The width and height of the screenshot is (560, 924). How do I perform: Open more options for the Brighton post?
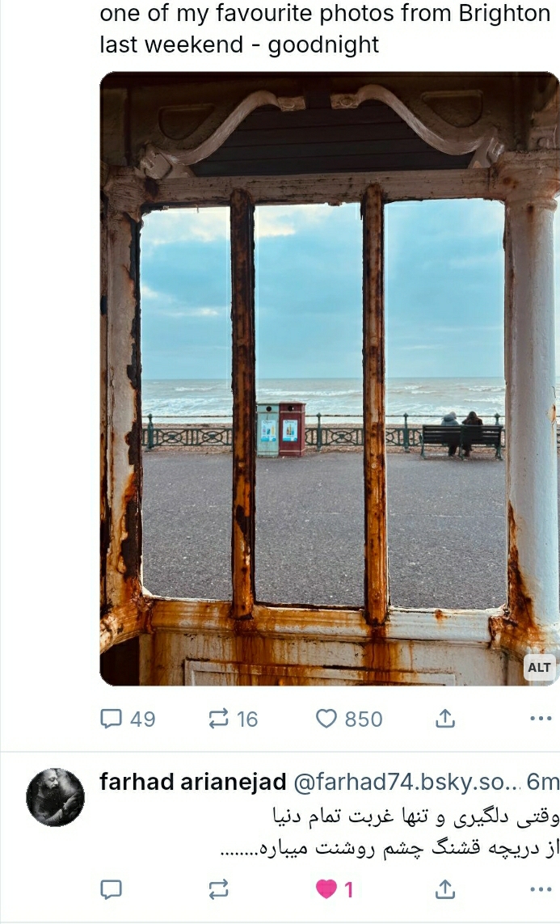coord(541,719)
